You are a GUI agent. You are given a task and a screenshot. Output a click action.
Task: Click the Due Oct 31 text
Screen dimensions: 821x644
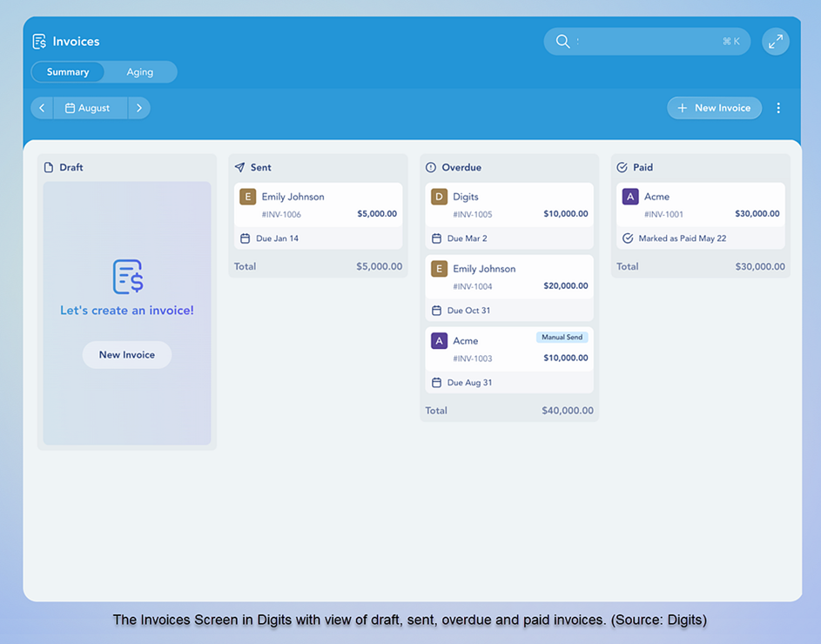click(x=468, y=311)
